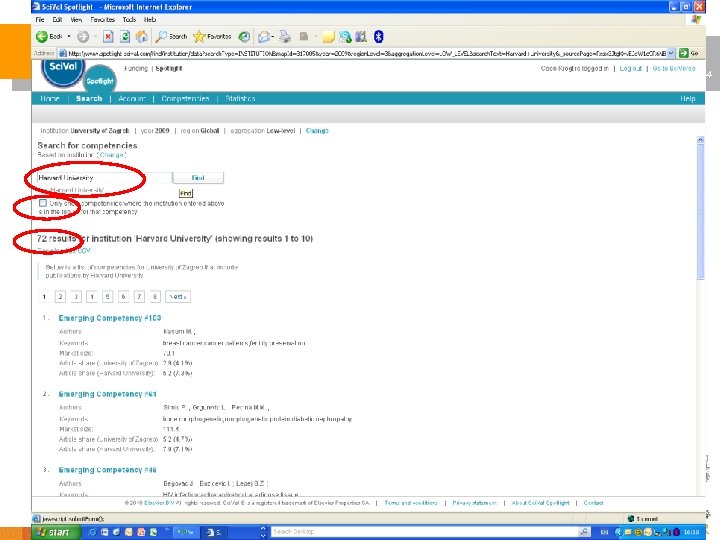
Task: Click the Logout link
Action: pyautogui.click(x=630, y=68)
